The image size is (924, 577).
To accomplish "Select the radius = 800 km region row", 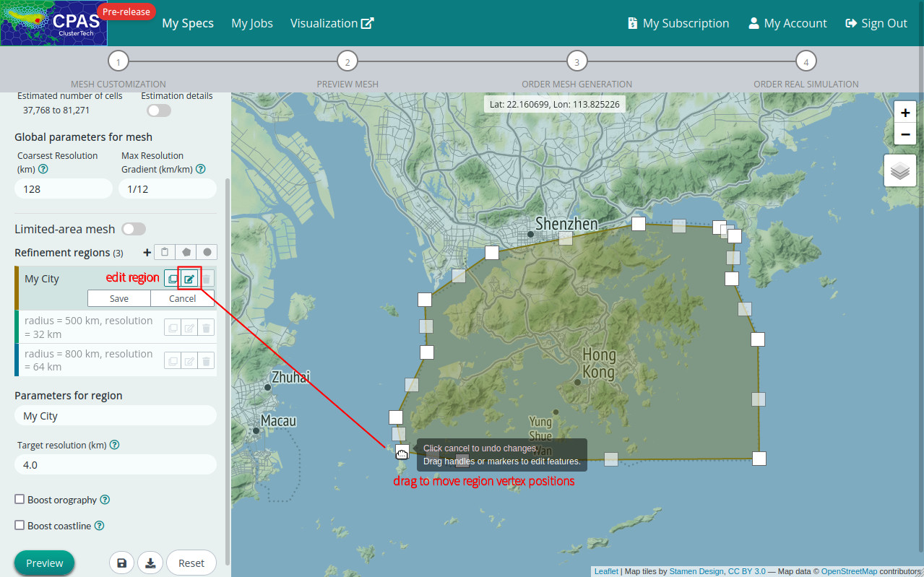I will [x=116, y=360].
